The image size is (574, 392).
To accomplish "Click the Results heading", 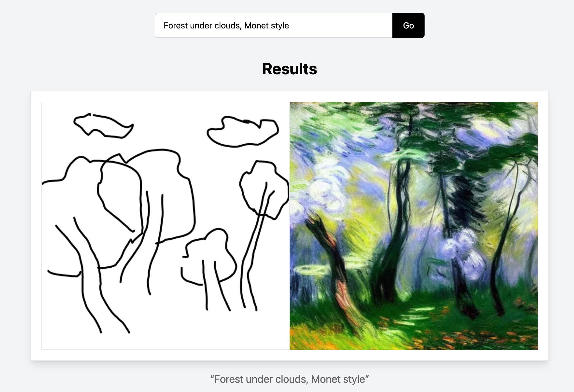I will tap(289, 69).
